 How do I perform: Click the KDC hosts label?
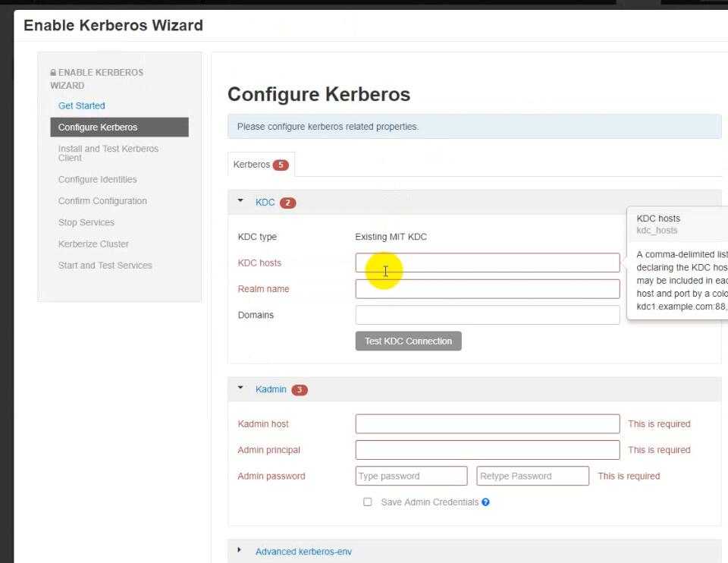[x=259, y=263]
